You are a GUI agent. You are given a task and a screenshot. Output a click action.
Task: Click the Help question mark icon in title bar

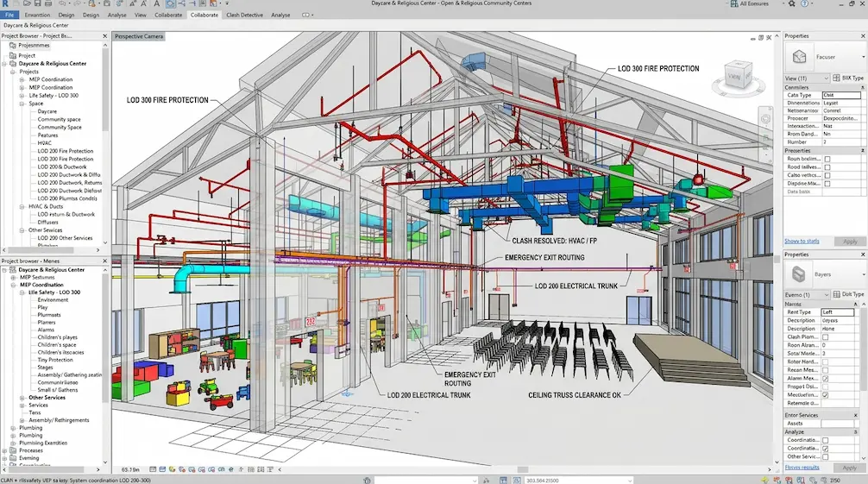click(x=805, y=3)
